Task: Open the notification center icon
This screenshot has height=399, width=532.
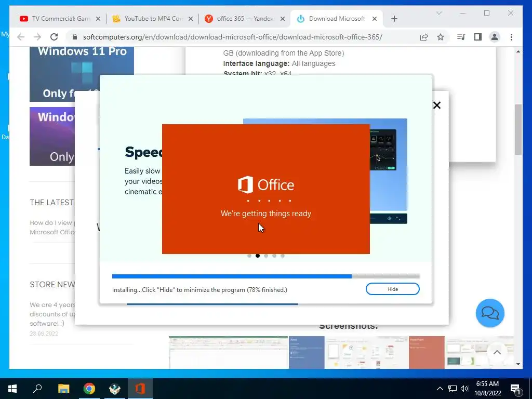Action: tap(515, 389)
